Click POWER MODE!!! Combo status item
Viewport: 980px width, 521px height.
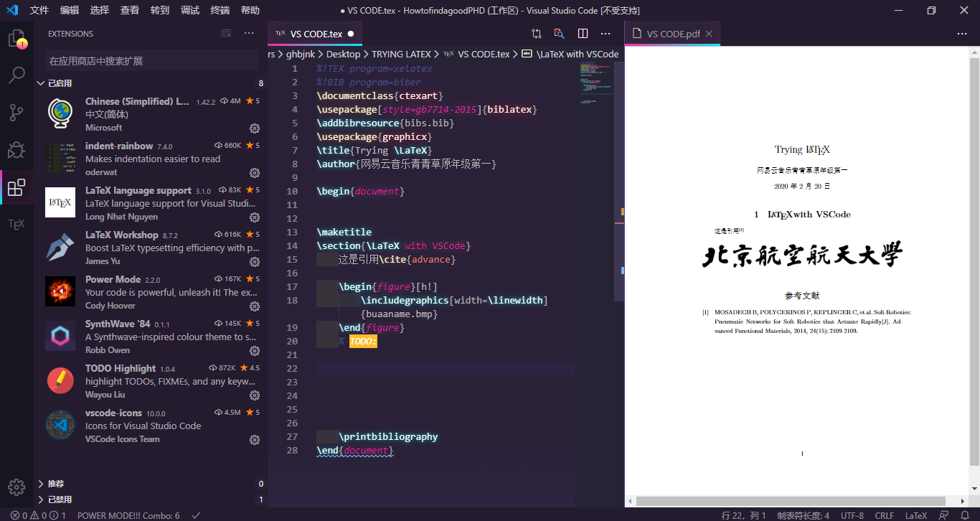[128, 515]
